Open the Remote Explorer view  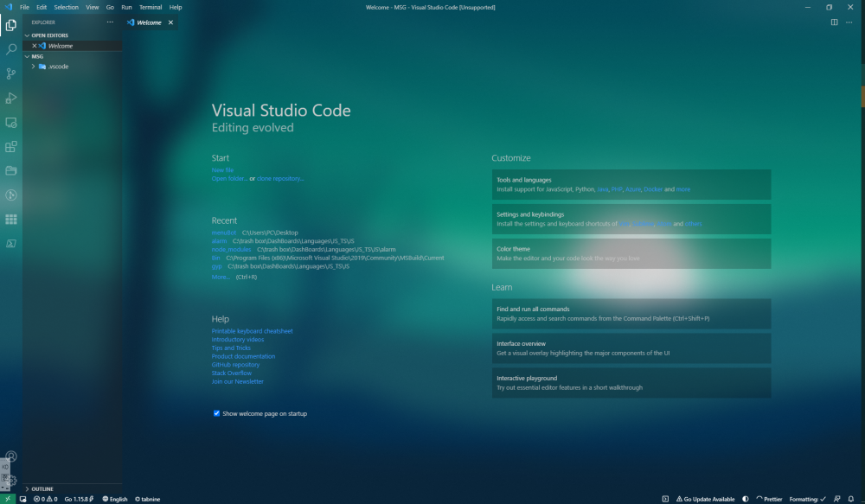point(11,123)
